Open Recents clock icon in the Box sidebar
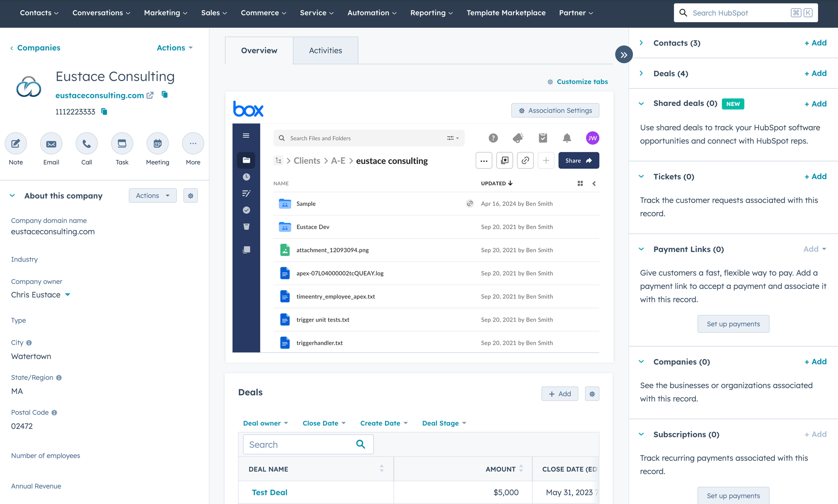This screenshot has width=838, height=504. (246, 177)
